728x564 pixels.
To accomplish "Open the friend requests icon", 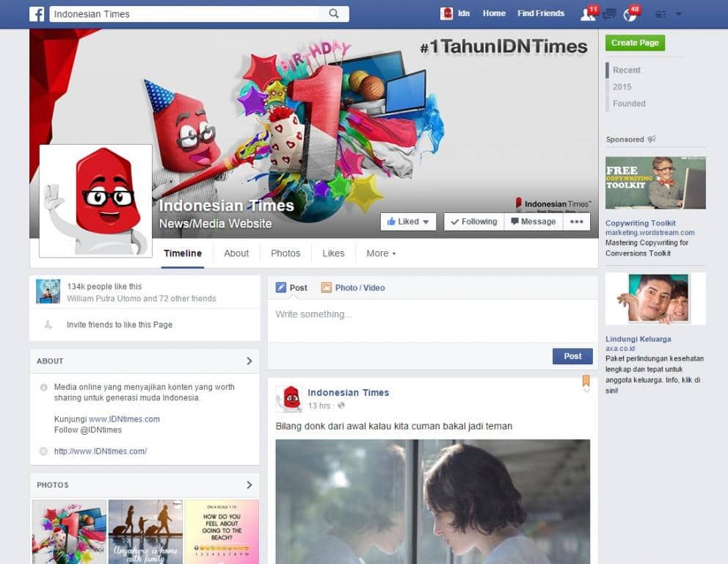I will click(587, 13).
